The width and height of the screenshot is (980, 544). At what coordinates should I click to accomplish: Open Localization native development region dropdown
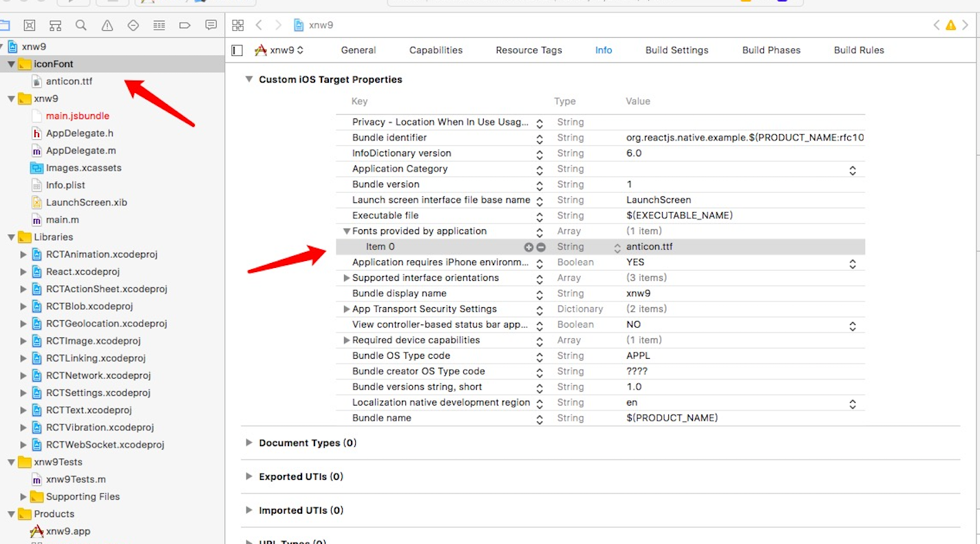(852, 403)
